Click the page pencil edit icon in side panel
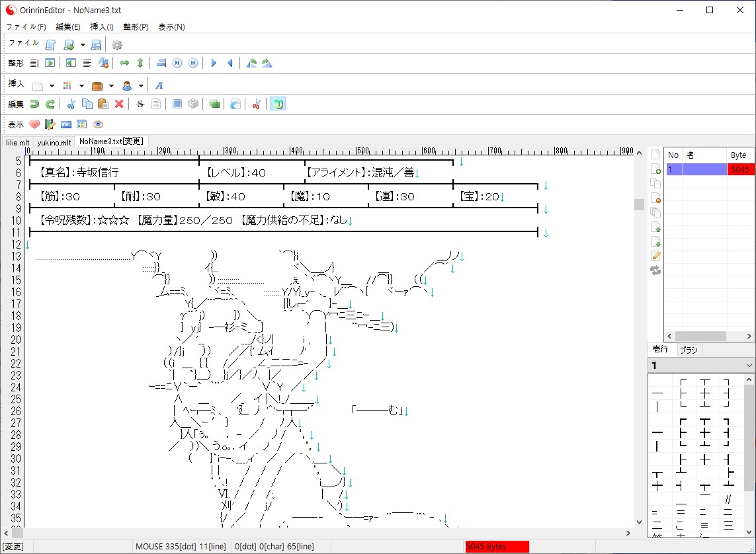 655,256
